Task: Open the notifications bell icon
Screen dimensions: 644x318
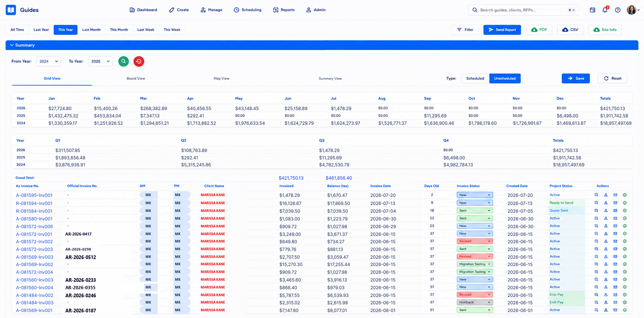Action: pyautogui.click(x=605, y=10)
